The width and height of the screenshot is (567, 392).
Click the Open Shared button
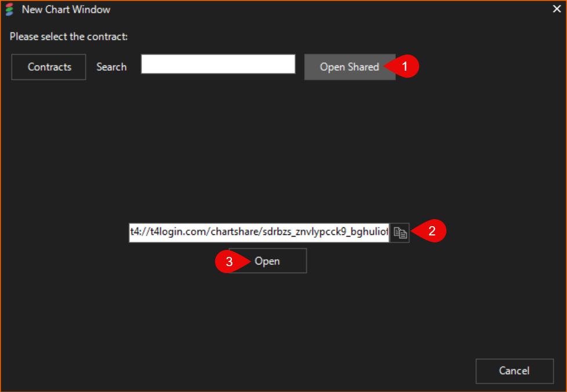[349, 67]
